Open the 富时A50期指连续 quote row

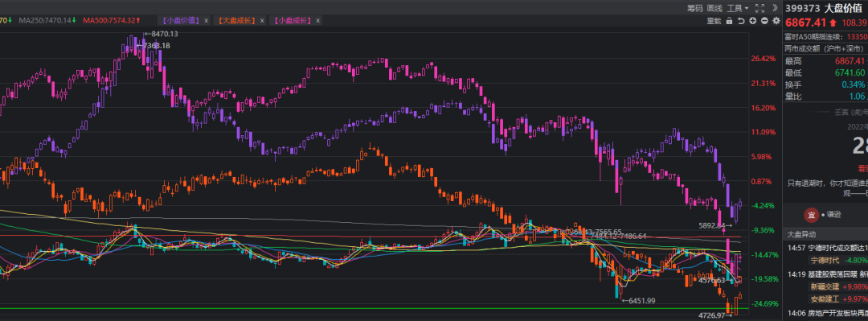[825, 36]
